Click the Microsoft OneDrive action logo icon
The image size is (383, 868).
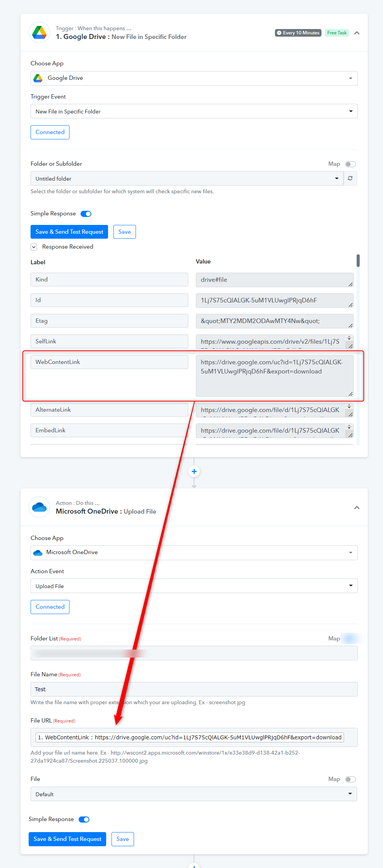point(39,507)
